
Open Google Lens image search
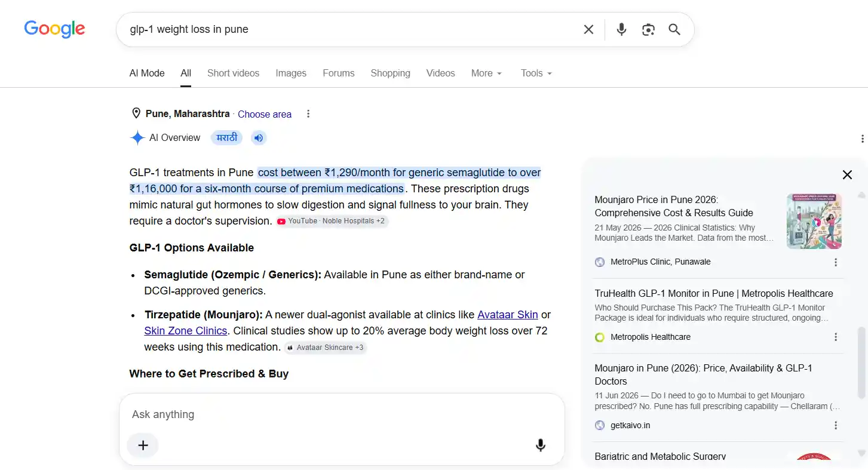point(648,29)
